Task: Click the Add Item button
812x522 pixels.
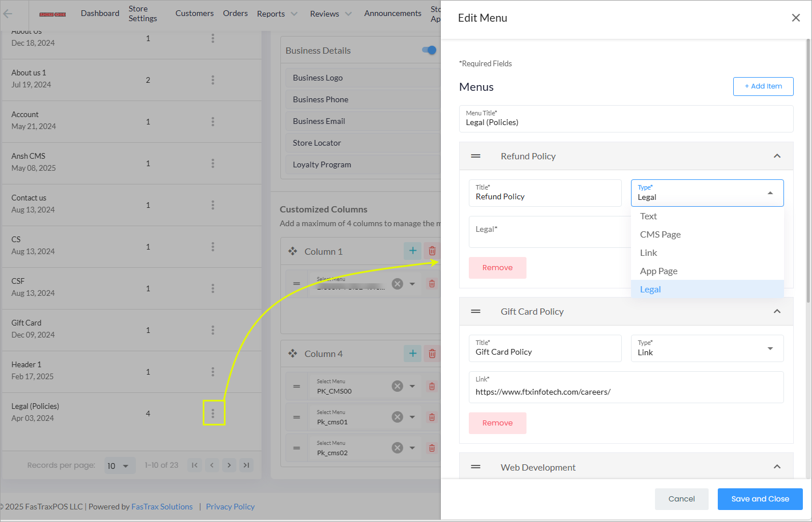Action: coord(763,86)
